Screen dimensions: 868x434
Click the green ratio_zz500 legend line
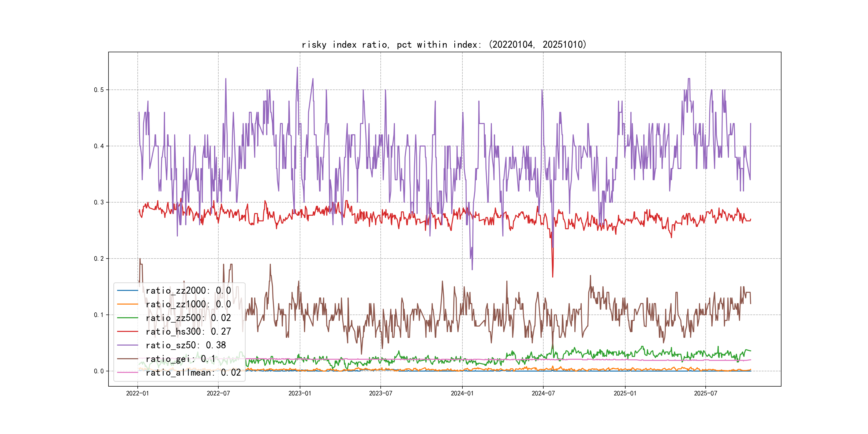[x=127, y=318]
